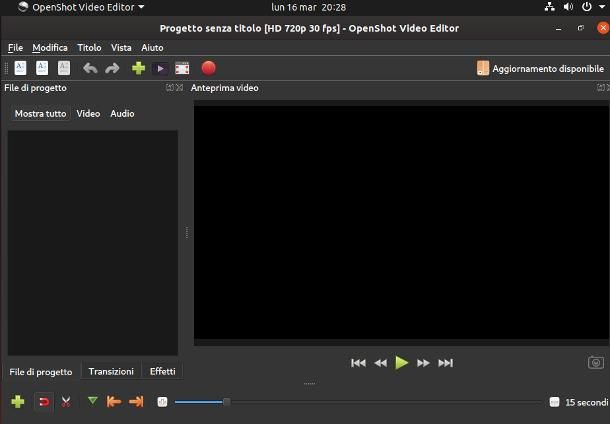Screen dimensions: 610x424
Task: Click the Open Project toolbar icon
Action: pos(42,68)
